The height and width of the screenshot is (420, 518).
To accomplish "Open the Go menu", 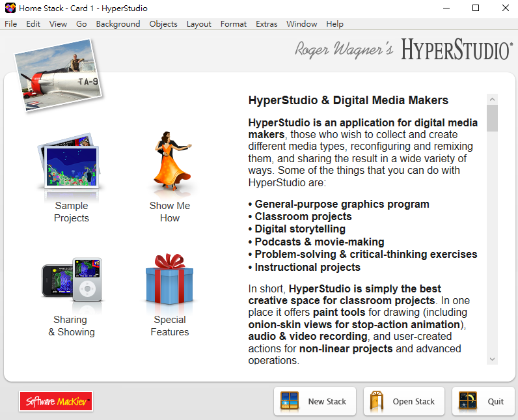I will pyautogui.click(x=81, y=24).
